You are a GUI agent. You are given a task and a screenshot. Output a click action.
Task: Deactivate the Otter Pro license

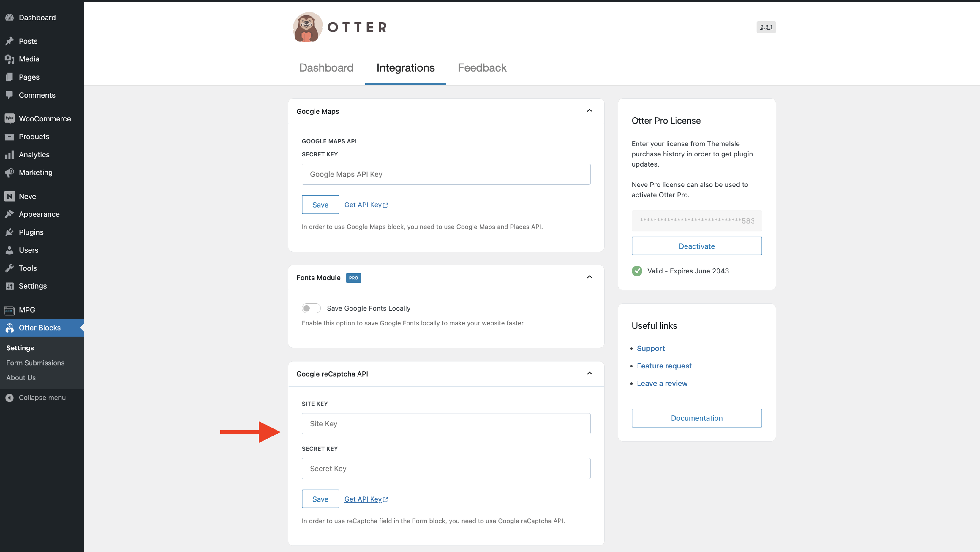(x=696, y=246)
